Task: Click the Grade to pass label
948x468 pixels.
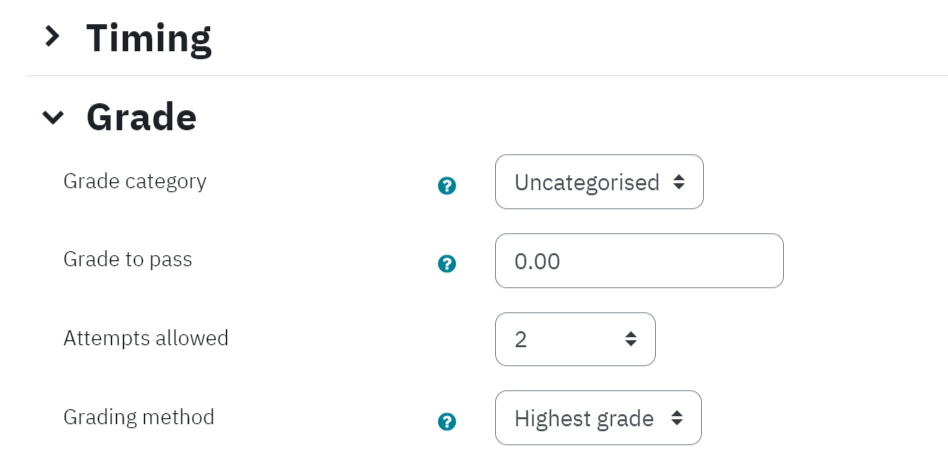Action: (x=128, y=259)
